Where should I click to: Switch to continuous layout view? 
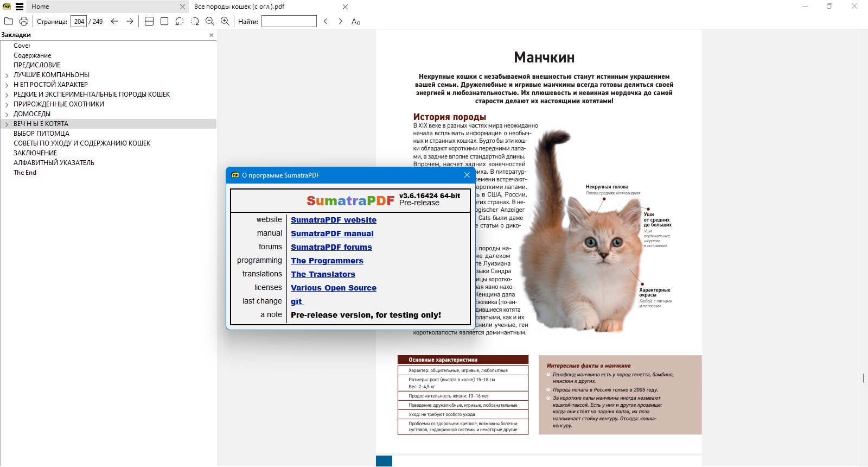pos(149,21)
